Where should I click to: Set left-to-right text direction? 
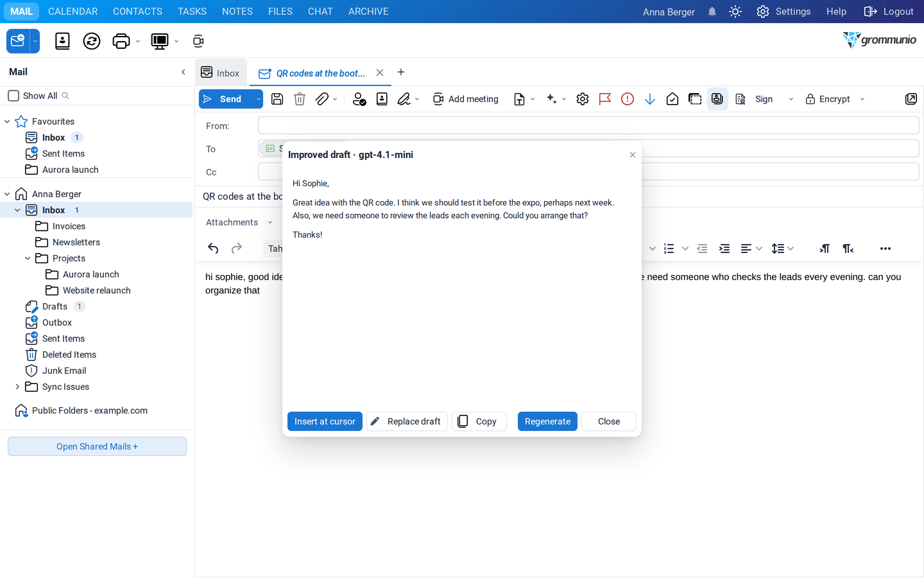[825, 249]
